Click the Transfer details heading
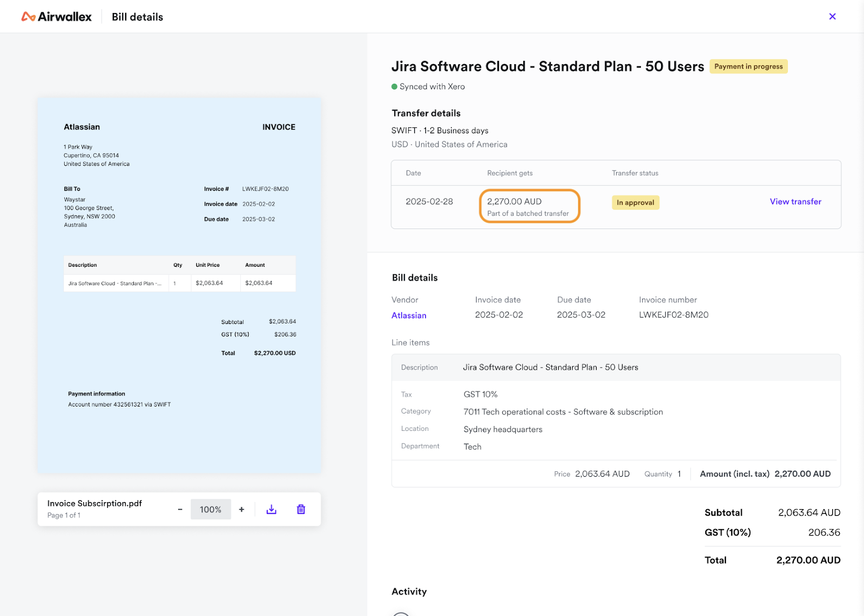The width and height of the screenshot is (864, 616). 426,113
